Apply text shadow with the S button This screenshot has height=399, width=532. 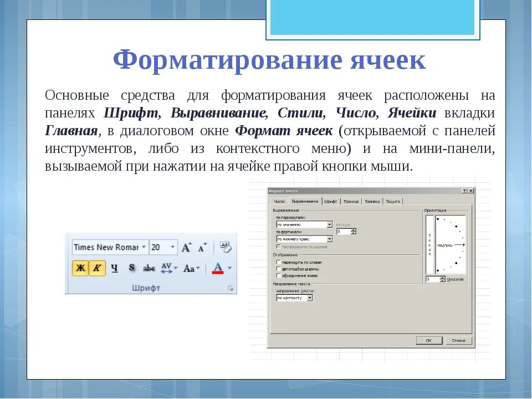(132, 268)
